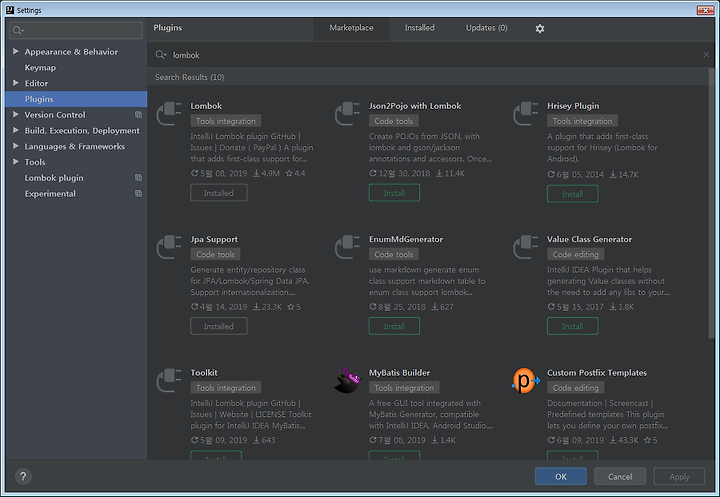The height and width of the screenshot is (497, 720).
Task: Open the help question mark button
Action: pos(23,476)
